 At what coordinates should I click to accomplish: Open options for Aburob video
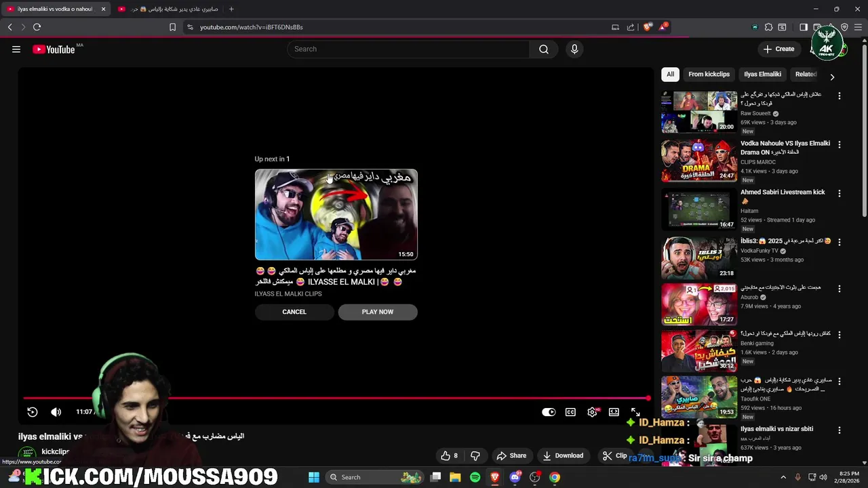839,289
